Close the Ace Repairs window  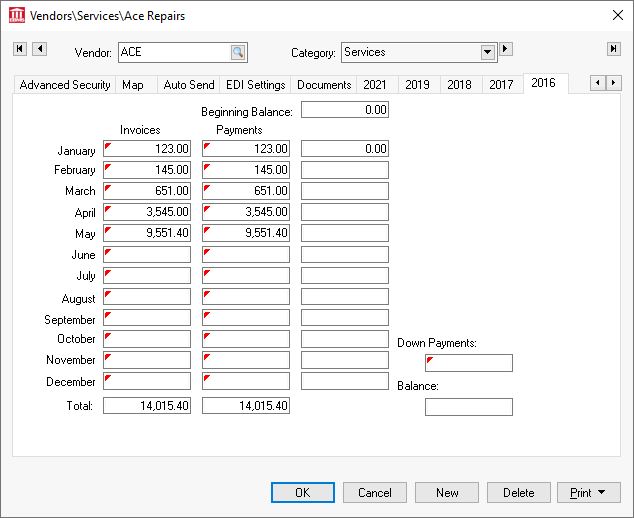click(x=617, y=15)
